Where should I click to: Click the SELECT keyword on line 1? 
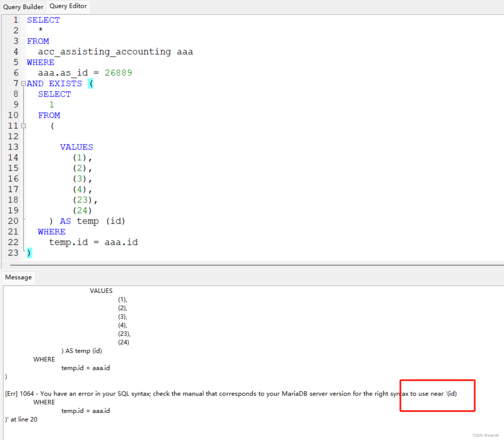[43, 20]
